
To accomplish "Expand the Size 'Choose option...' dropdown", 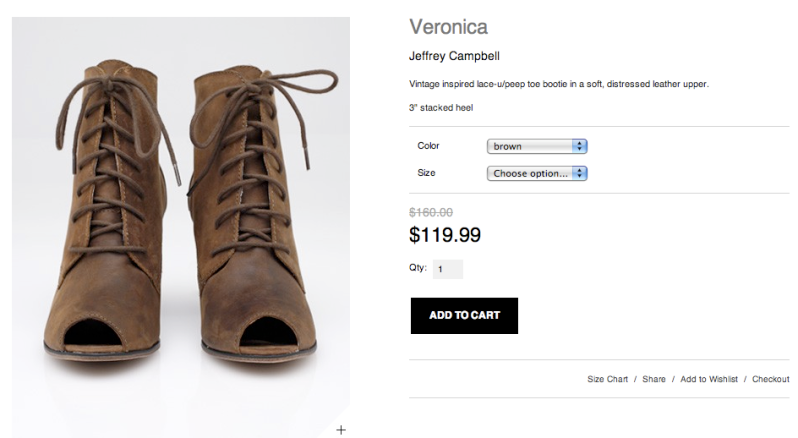I will pos(537,173).
